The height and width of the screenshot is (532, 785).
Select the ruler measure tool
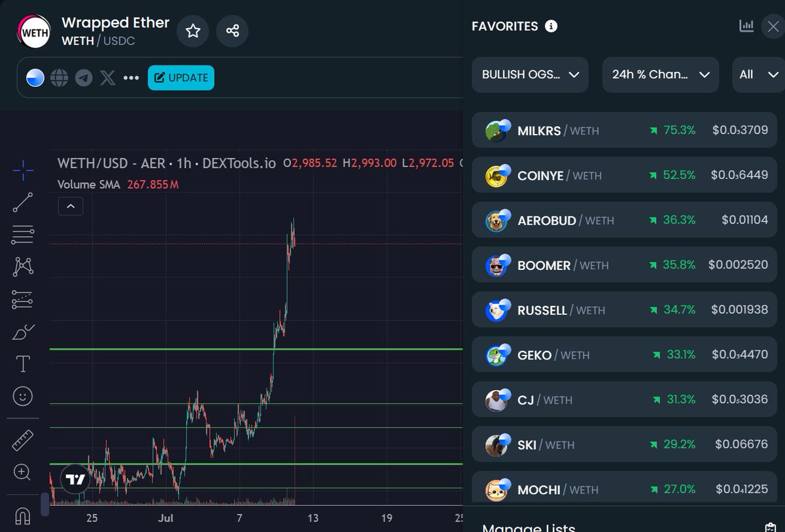(x=23, y=441)
